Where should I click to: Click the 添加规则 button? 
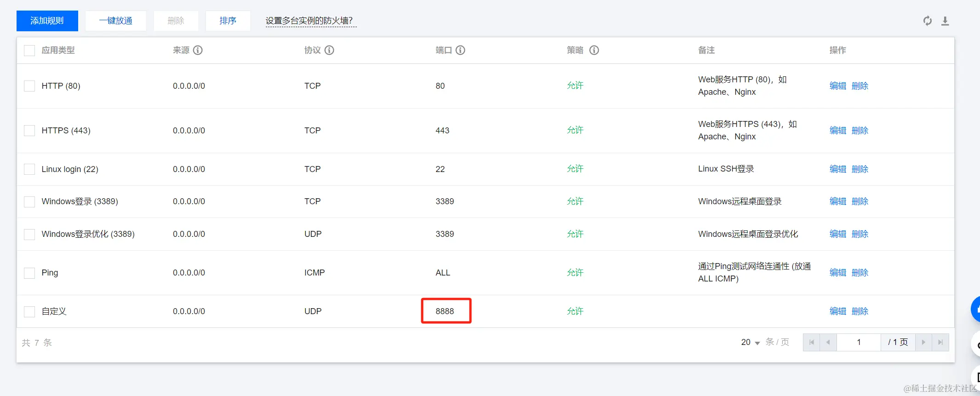point(47,21)
